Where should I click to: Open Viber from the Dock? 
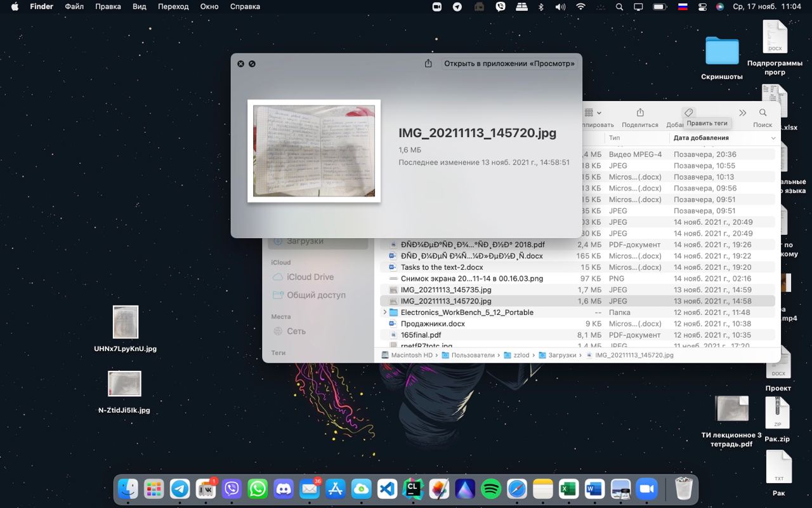click(232, 489)
